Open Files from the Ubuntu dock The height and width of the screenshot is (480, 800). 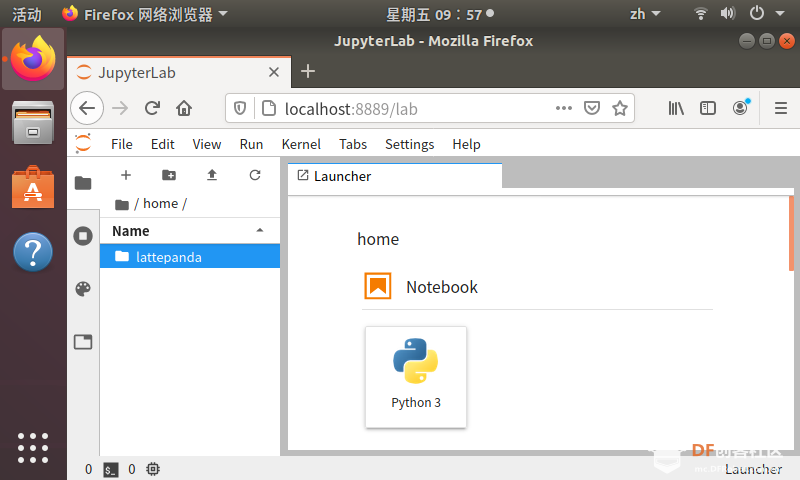pos(33,123)
